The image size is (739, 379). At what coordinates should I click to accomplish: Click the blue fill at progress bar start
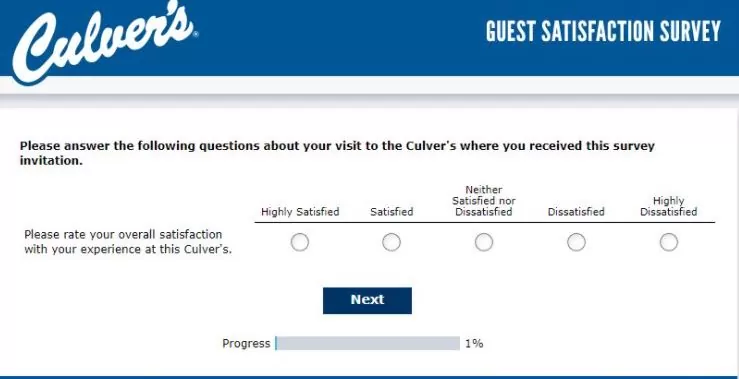276,343
